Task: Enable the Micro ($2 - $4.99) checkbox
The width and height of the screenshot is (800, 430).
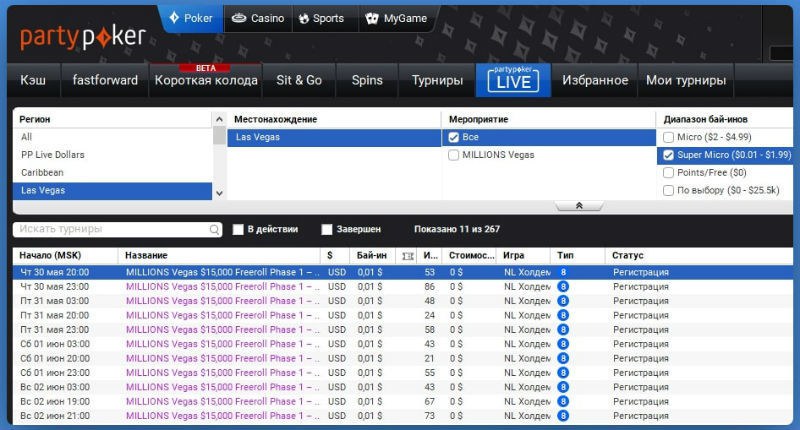Action: click(669, 137)
